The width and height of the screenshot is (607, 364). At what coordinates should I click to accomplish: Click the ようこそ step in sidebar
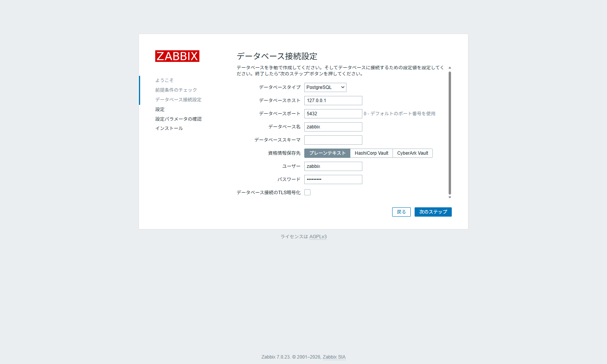click(x=165, y=80)
